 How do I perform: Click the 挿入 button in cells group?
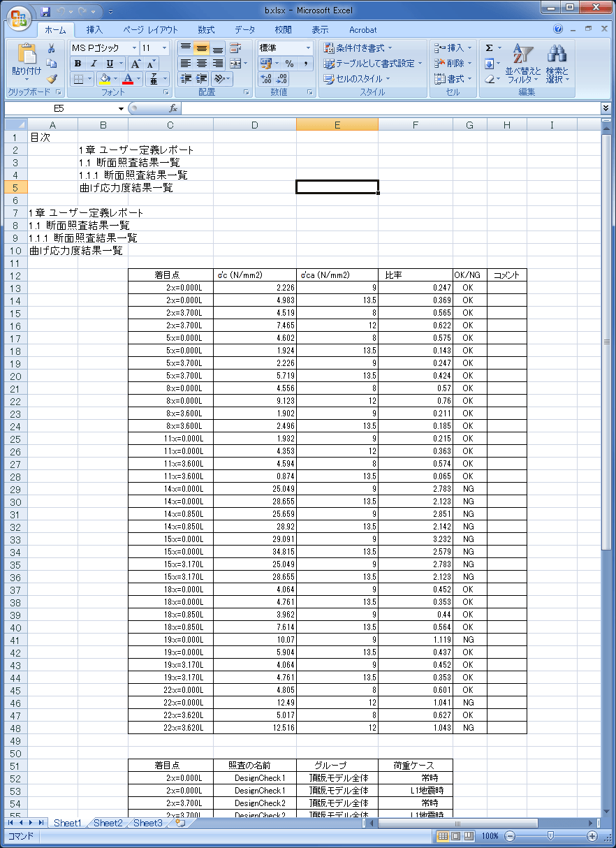(x=453, y=48)
